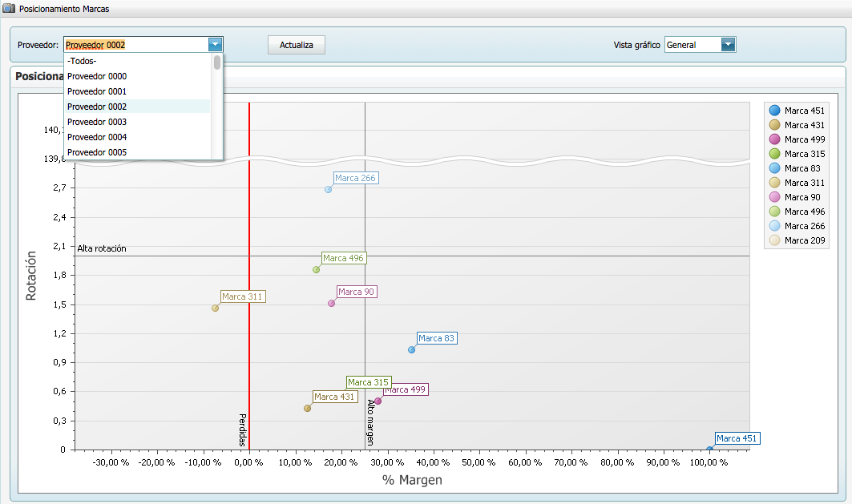The height and width of the screenshot is (504, 852).
Task: Click the Marca 311 data point
Action: click(215, 308)
